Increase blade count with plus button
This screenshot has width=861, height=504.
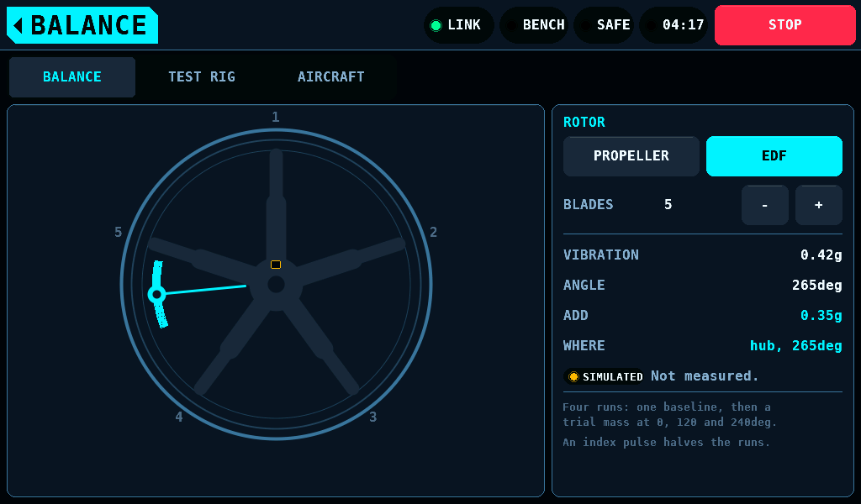[x=819, y=205]
